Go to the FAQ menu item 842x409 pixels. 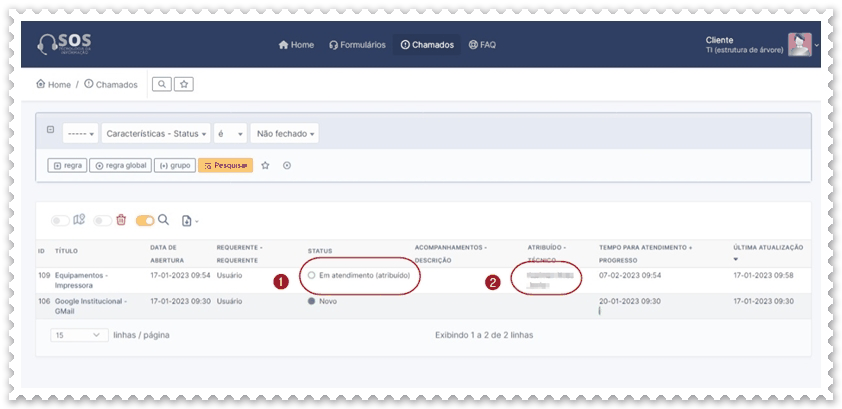tap(481, 45)
